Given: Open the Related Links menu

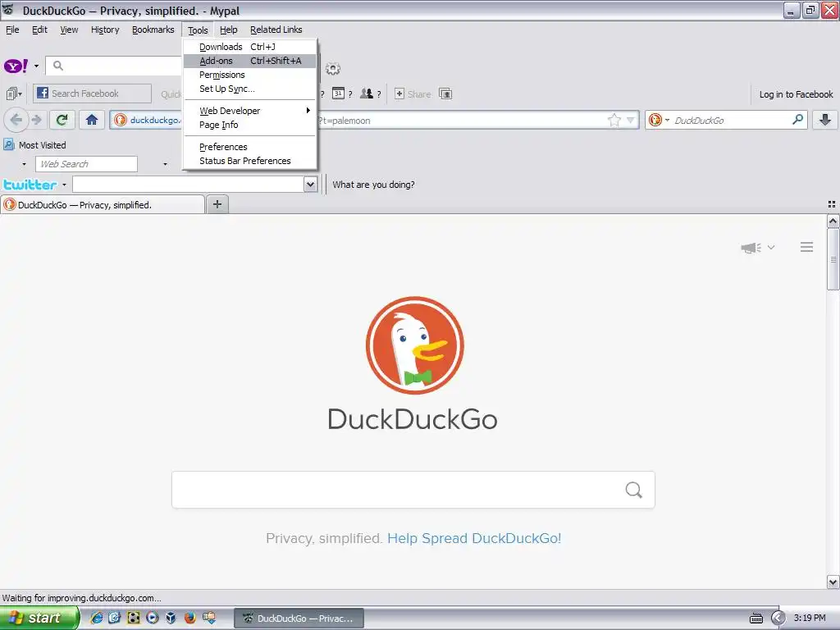Looking at the screenshot, I should (276, 30).
